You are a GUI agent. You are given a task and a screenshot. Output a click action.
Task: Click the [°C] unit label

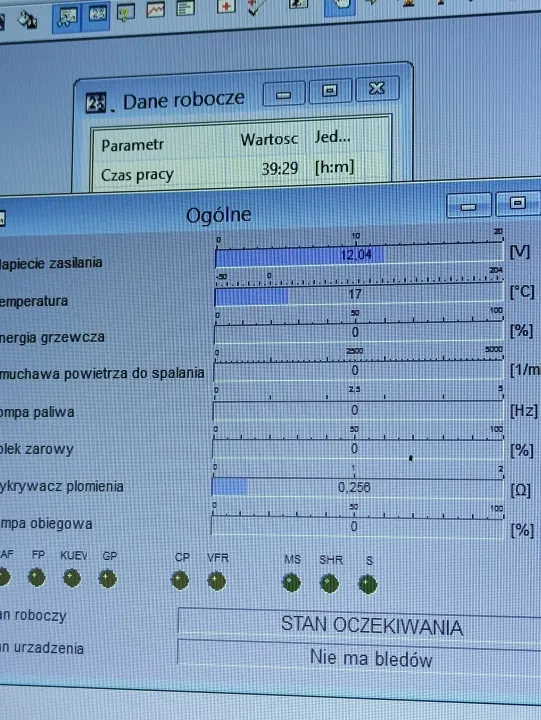(x=522, y=292)
